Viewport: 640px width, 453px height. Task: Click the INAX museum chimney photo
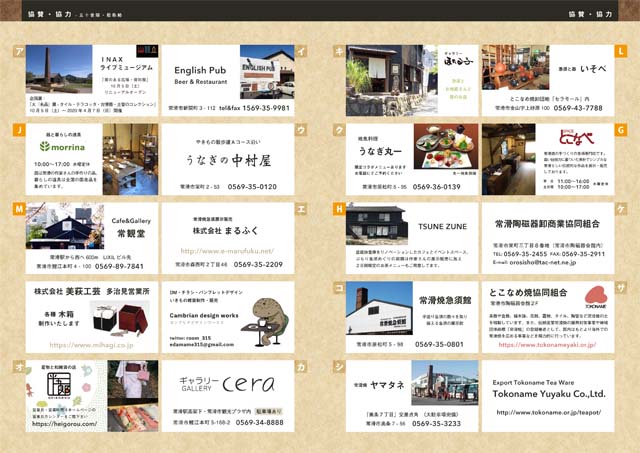click(x=59, y=69)
